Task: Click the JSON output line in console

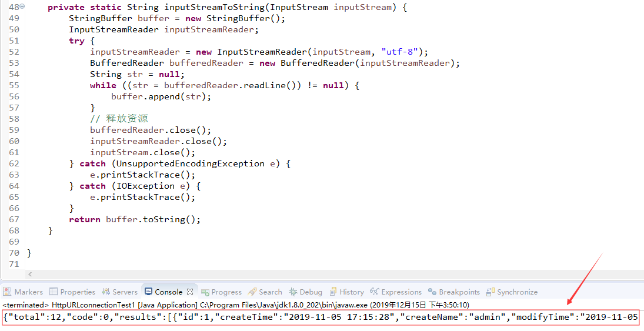Action: [x=321, y=317]
